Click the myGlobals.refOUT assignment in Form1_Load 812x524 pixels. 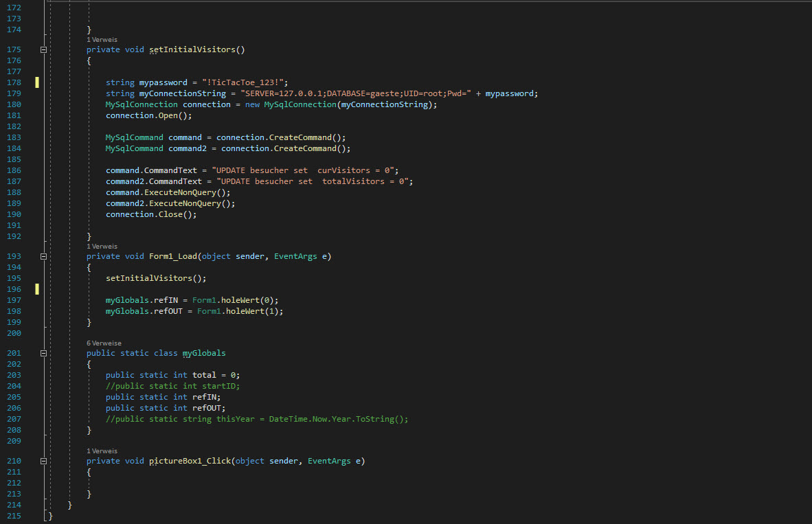pos(194,311)
